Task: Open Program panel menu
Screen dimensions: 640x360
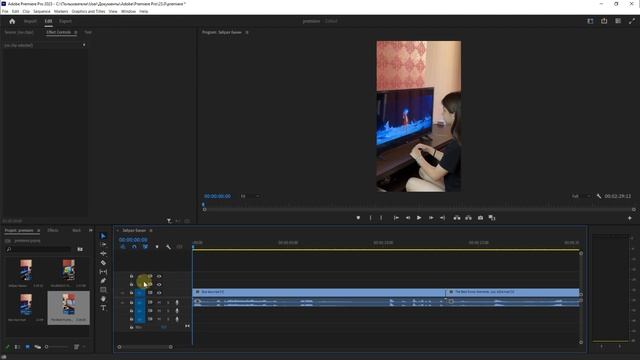Action: [x=247, y=32]
